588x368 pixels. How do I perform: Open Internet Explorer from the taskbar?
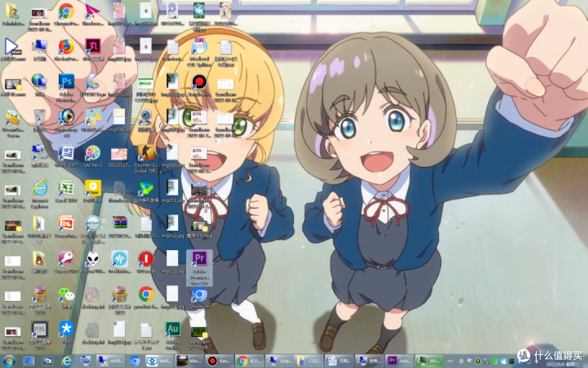(67, 361)
